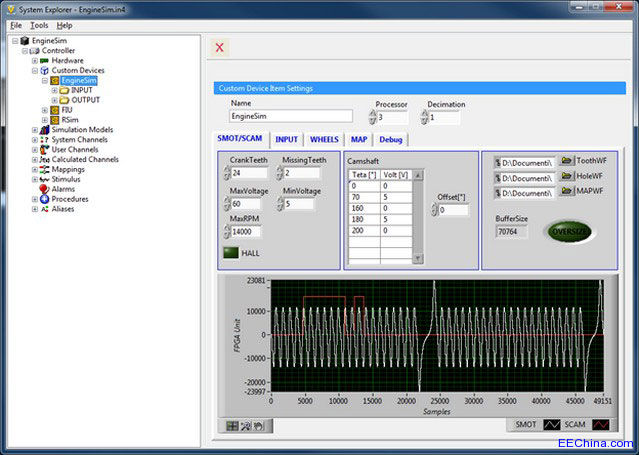This screenshot has height=455, width=639.
Task: Open the ToothWF file browse folder icon
Action: click(x=565, y=160)
